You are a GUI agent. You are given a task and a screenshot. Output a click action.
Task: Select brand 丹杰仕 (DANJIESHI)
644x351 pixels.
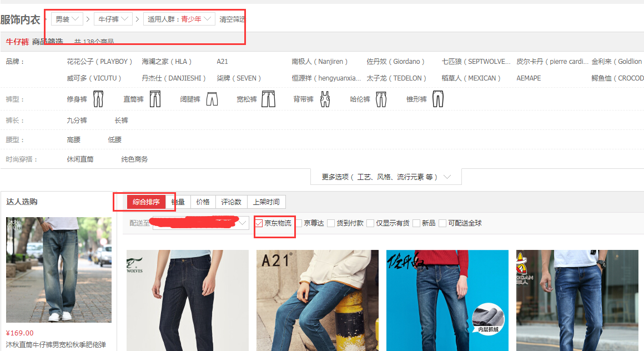(x=173, y=78)
